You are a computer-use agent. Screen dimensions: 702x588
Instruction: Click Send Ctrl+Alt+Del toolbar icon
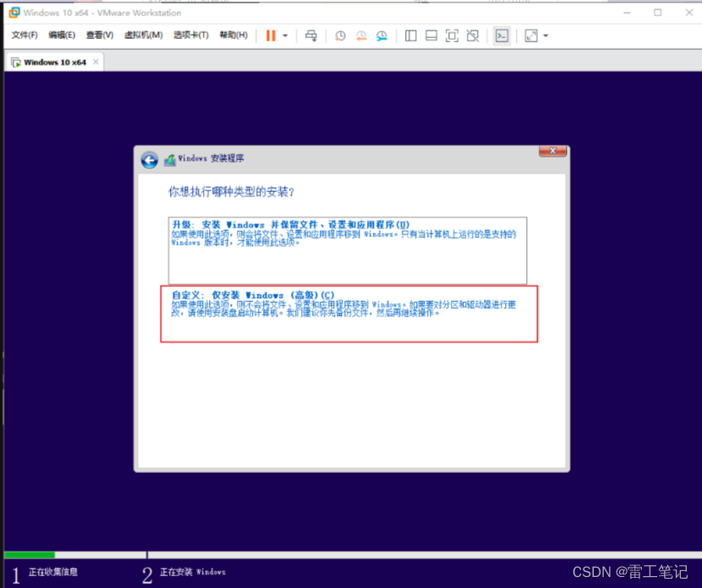tap(312, 36)
